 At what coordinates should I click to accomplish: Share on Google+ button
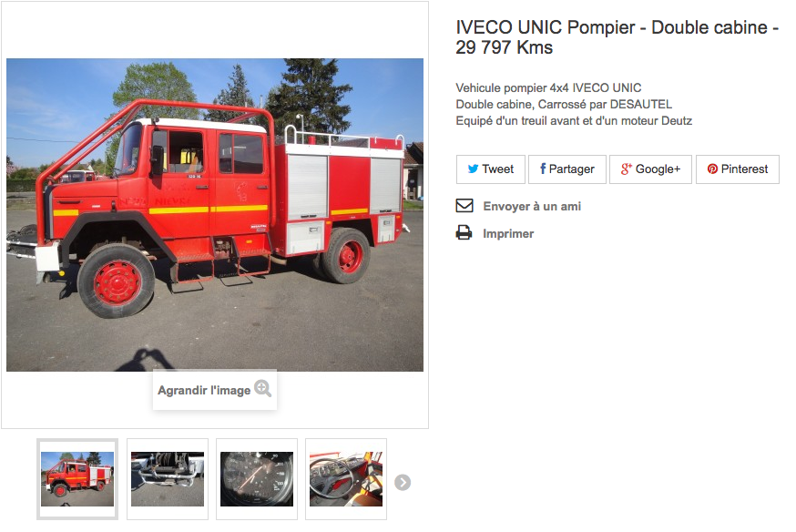coord(650,169)
